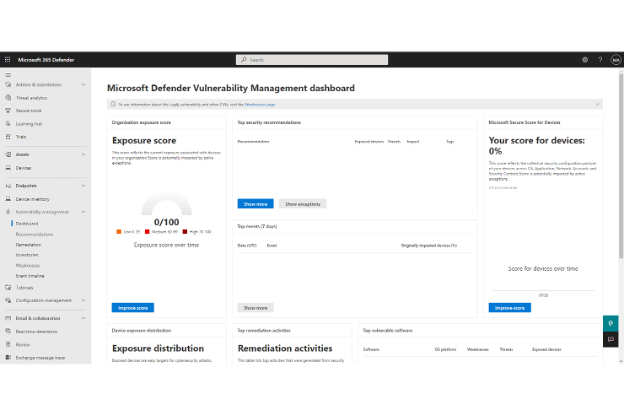Screen dimensions: 624x416
Task: Click the Real-time detections label
Action: [36, 332]
